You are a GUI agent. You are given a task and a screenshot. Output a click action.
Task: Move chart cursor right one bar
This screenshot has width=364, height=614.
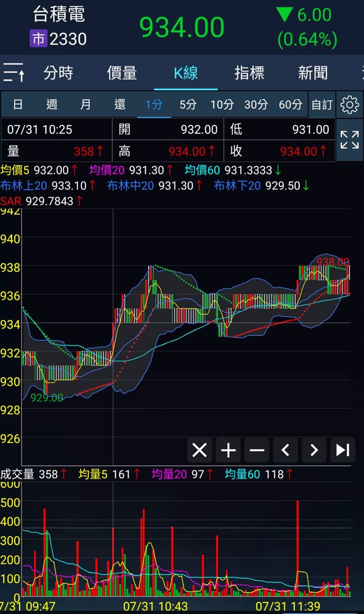coord(314,450)
